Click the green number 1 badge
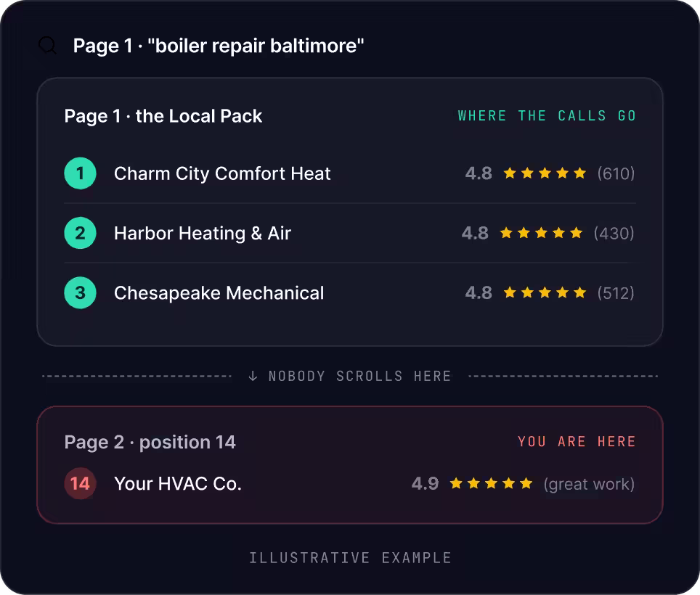The width and height of the screenshot is (700, 595). point(81,173)
